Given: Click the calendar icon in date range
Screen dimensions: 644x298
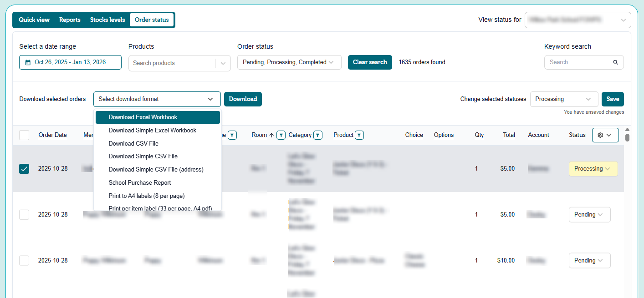Looking at the screenshot, I should click(x=28, y=62).
